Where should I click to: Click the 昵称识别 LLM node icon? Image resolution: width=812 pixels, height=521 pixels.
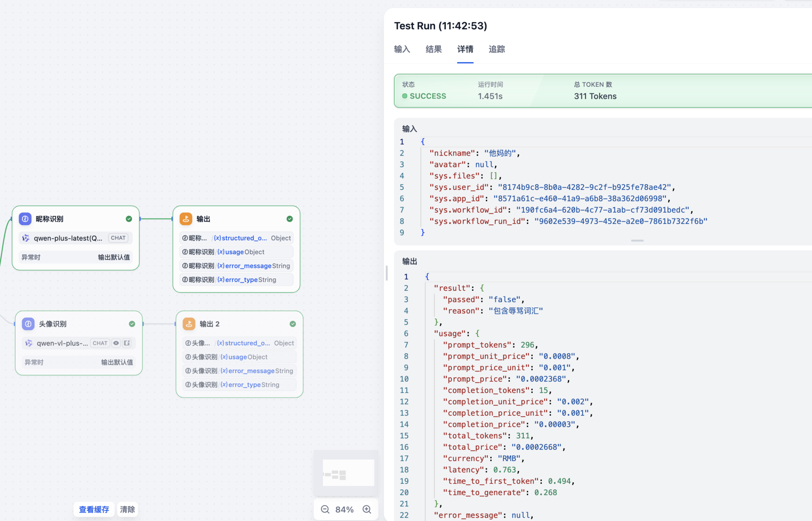coord(25,219)
